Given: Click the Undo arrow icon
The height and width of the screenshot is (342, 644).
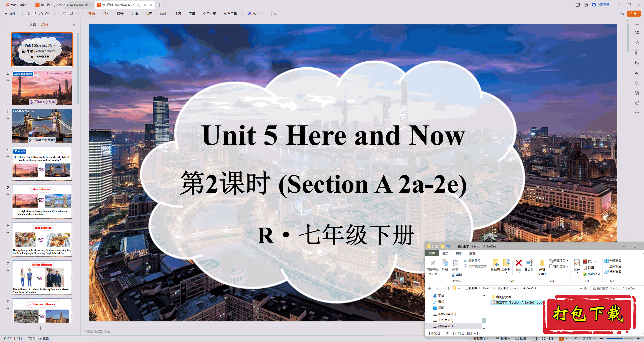Looking at the screenshot, I should click(x=54, y=14).
